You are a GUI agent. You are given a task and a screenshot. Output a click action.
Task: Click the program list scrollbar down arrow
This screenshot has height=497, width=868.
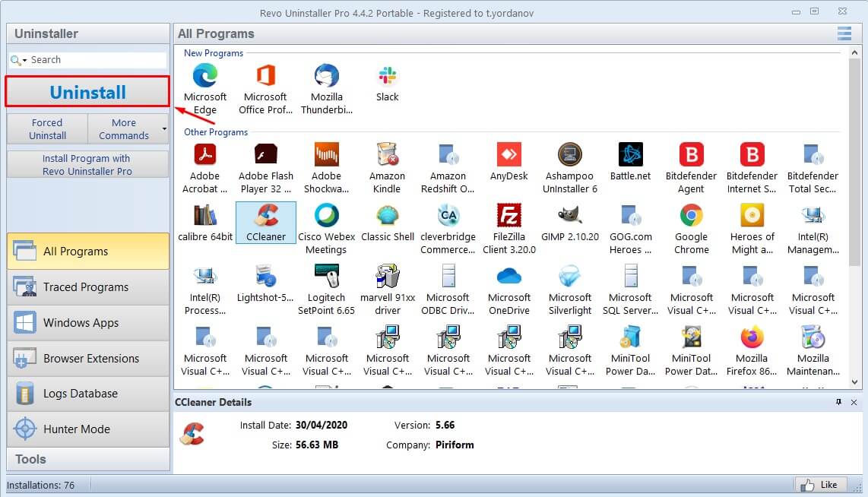coord(855,382)
